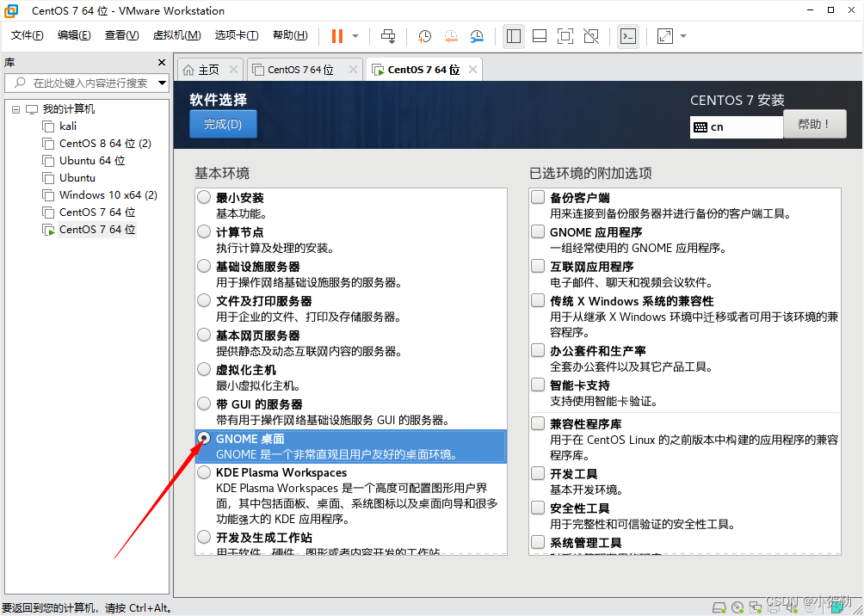The height and width of the screenshot is (616, 864).
Task: Select the 虚拟化主机 radio button
Action: 204,368
